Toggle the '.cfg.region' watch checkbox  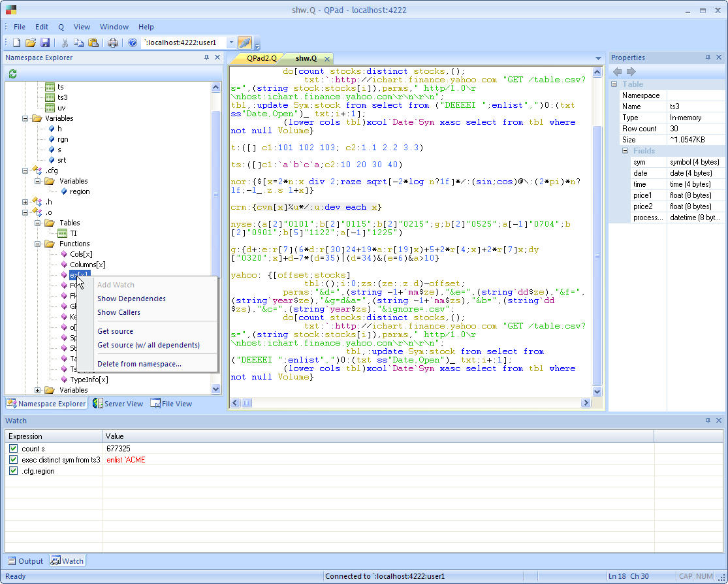point(13,471)
